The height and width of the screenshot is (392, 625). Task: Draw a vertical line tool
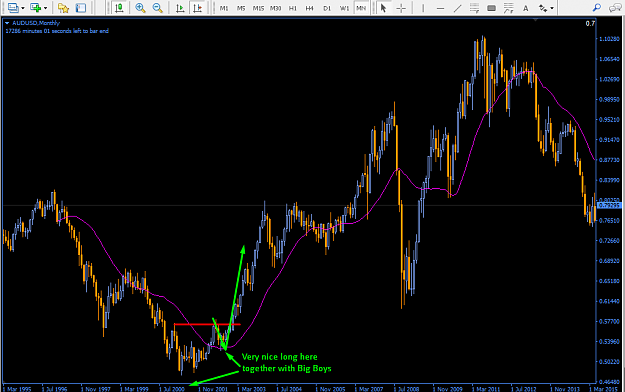pyautogui.click(x=423, y=8)
